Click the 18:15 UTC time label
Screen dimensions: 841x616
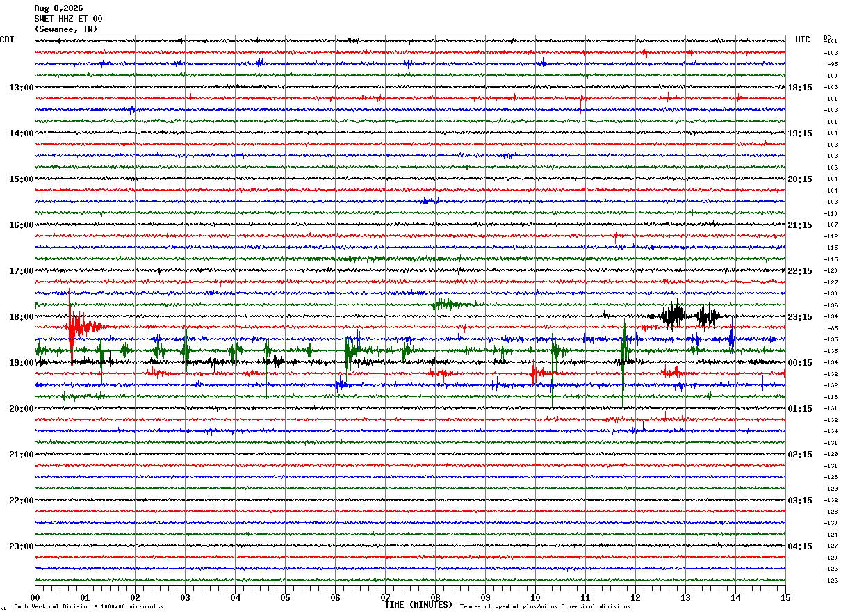click(800, 88)
